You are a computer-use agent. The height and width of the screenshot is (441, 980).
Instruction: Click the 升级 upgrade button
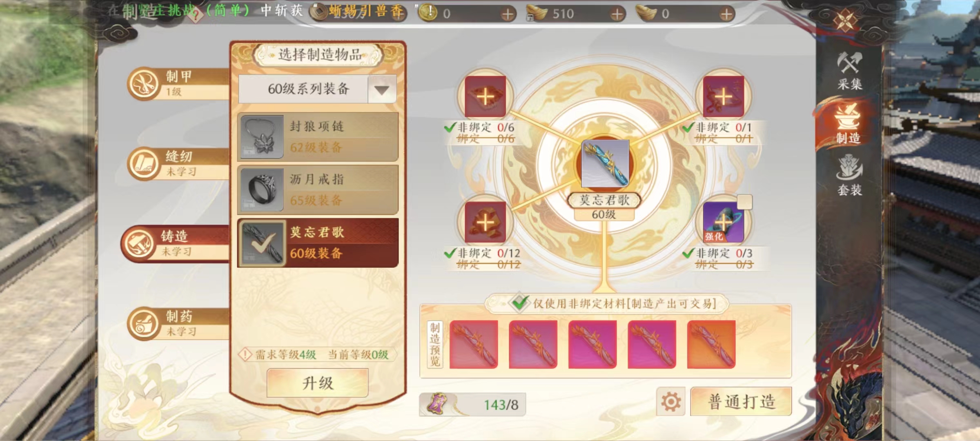coord(318,383)
